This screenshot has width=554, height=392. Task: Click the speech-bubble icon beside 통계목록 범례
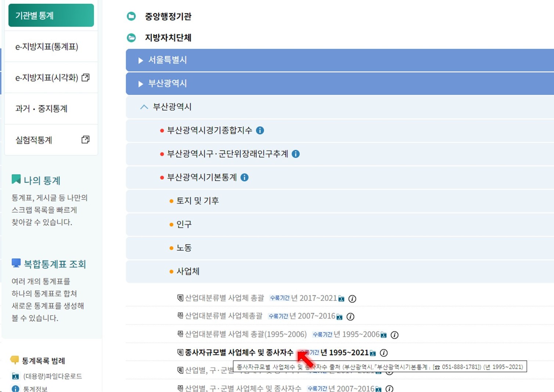(x=15, y=360)
